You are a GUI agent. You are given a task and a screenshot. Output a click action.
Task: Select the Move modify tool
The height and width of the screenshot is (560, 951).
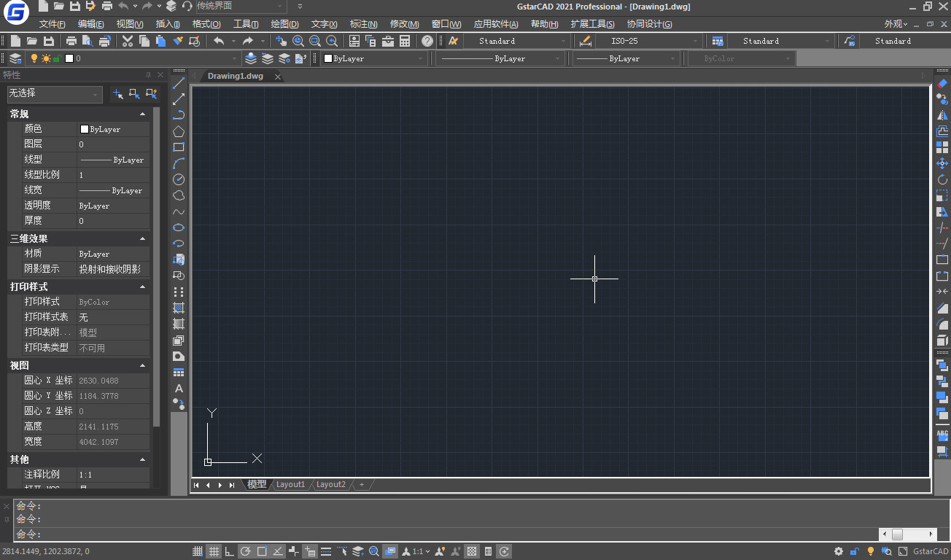(942, 163)
